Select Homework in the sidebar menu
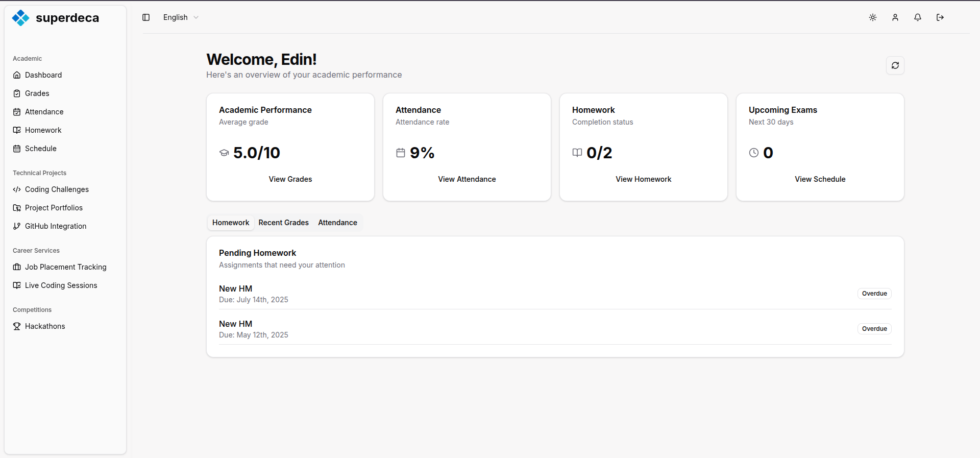The width and height of the screenshot is (980, 458). pyautogui.click(x=65, y=130)
